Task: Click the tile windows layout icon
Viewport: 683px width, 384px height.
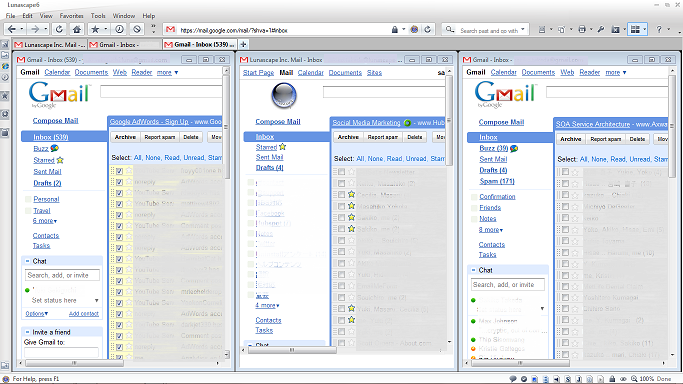Action: 636,29
